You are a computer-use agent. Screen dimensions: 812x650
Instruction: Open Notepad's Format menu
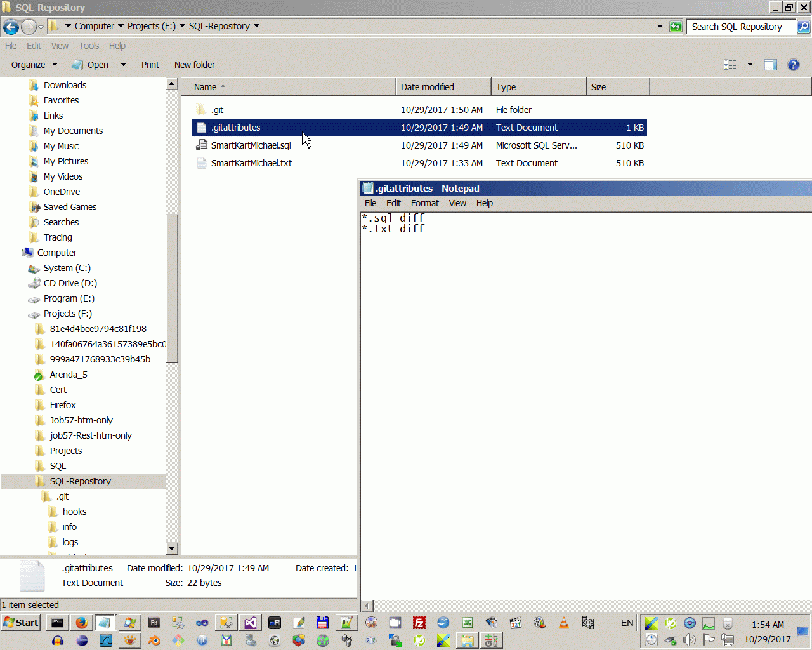pos(425,203)
